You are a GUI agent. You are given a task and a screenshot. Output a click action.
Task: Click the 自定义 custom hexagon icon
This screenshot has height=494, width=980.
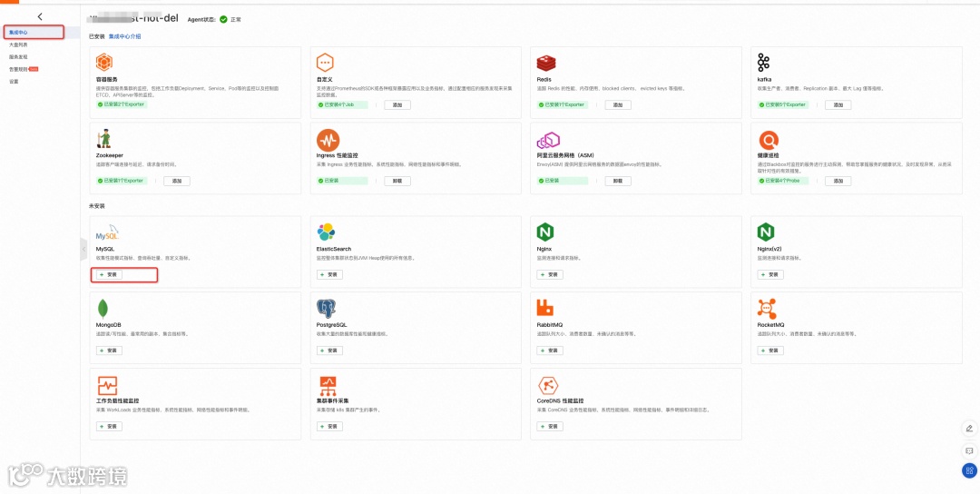325,63
